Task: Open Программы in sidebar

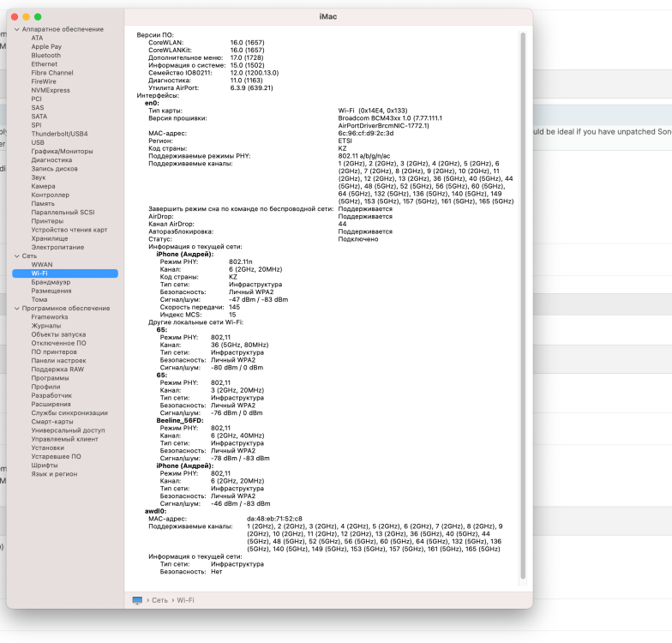Action: click(x=50, y=378)
